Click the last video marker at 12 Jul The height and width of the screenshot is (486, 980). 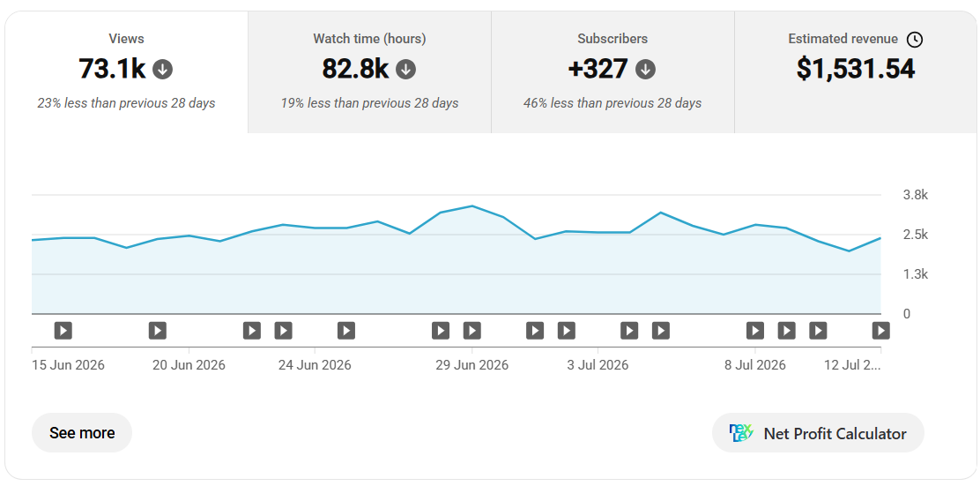pos(880,330)
